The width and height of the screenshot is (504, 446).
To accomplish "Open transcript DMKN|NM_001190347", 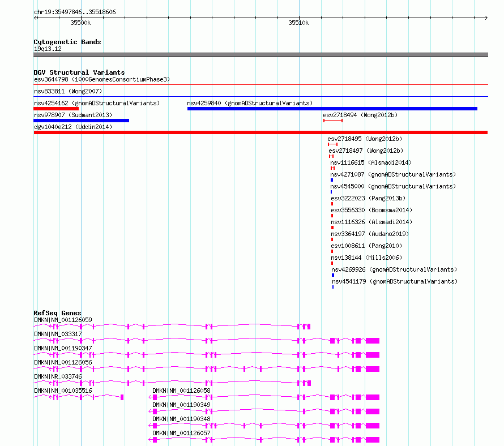I will (x=63, y=348).
